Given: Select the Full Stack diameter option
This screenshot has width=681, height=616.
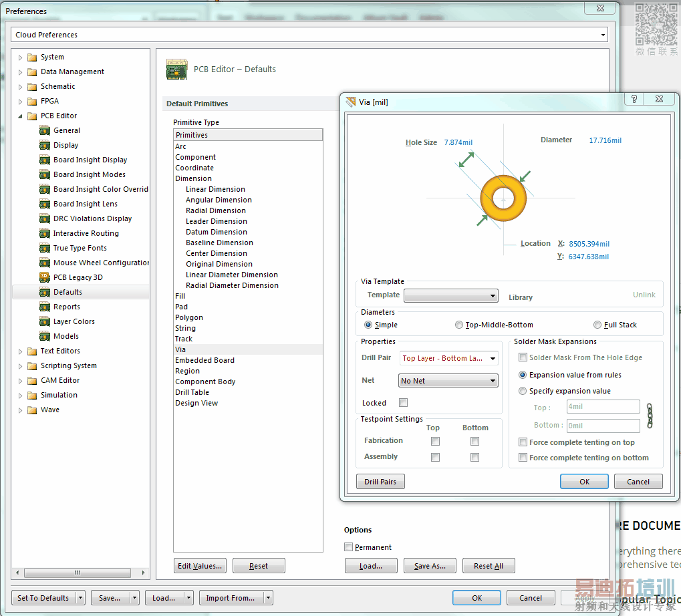Looking at the screenshot, I should click(597, 325).
